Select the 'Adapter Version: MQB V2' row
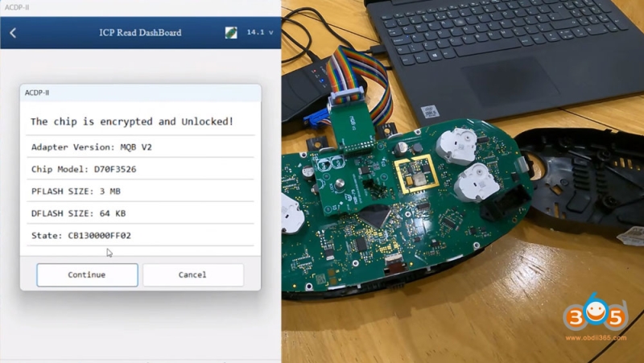Viewport: 644px width, 363px height. click(140, 146)
